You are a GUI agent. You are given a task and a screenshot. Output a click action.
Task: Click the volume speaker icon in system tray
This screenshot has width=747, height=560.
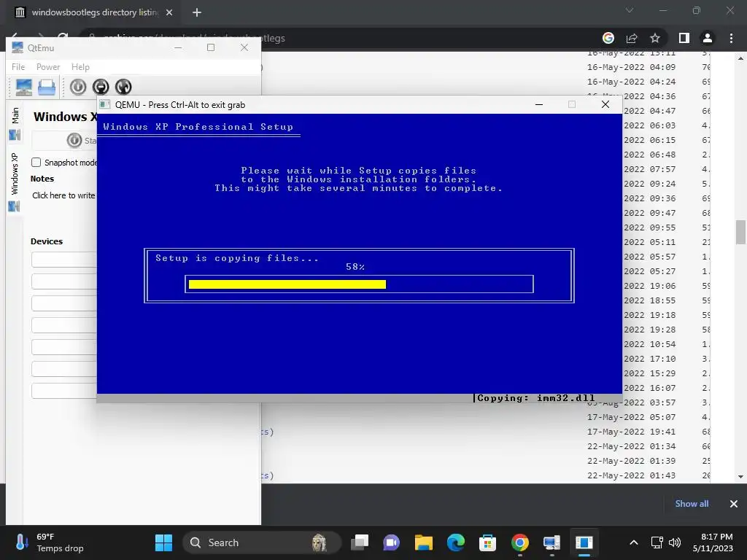(x=675, y=542)
